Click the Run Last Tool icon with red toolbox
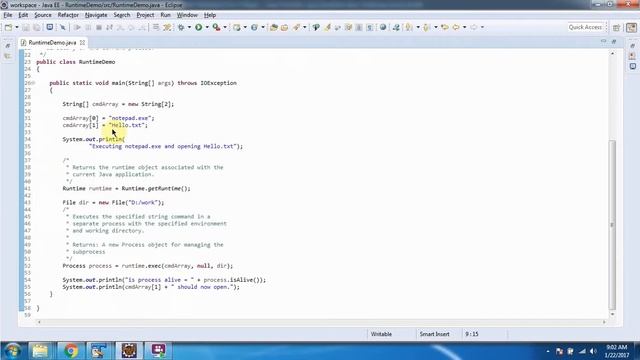The height and width of the screenshot is (360, 640). 216,27
